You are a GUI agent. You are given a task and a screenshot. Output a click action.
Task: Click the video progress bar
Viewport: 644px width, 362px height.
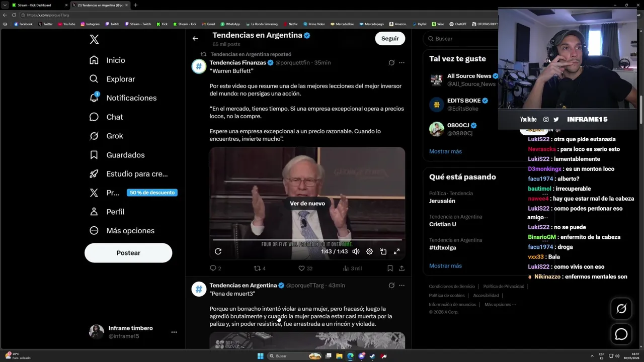[x=307, y=240]
